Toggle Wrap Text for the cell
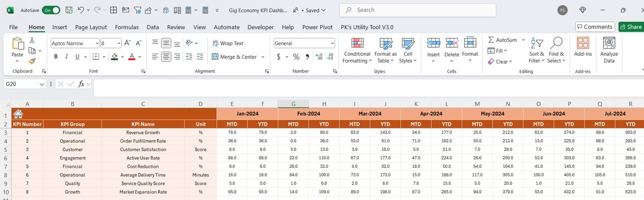Viewport: 644px width, 200px height. [x=228, y=43]
